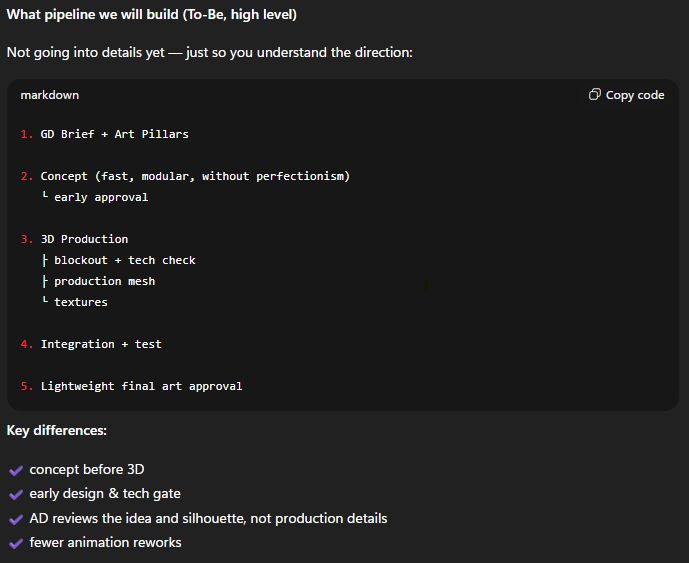689x563 pixels.
Task: Click the red number 1 in the code block
Action: [25, 134]
